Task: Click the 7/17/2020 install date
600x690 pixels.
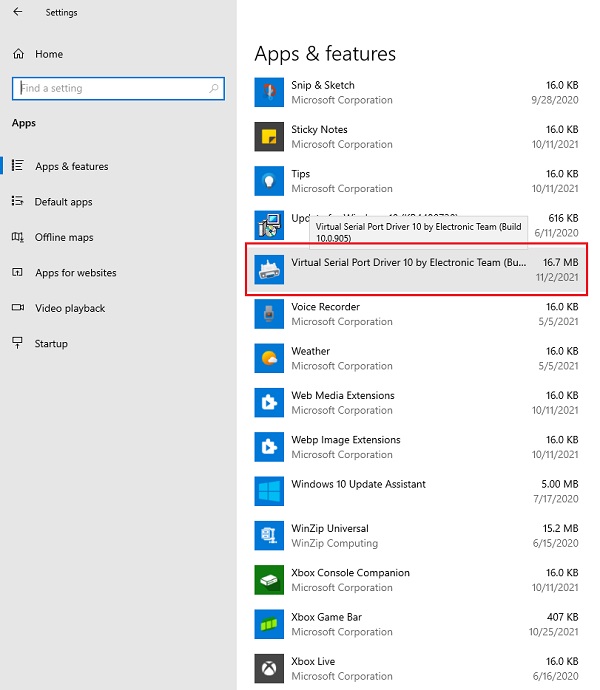Action: point(556,499)
